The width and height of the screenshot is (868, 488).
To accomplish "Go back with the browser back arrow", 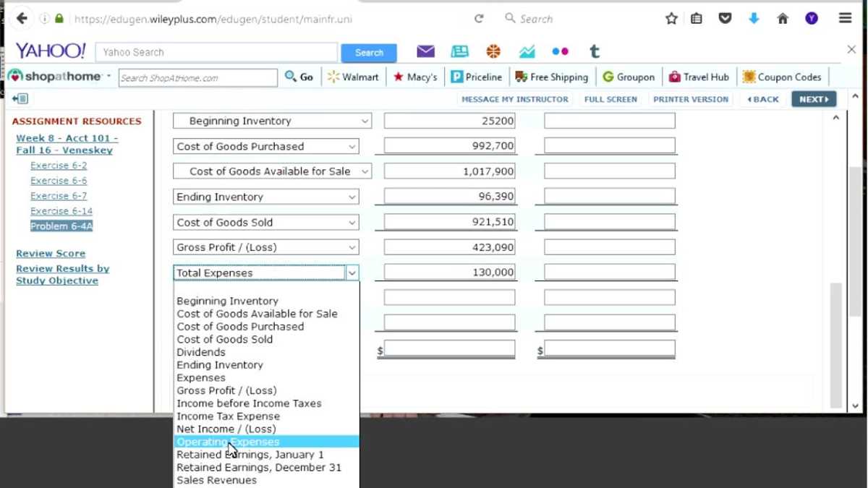I will pos(21,19).
